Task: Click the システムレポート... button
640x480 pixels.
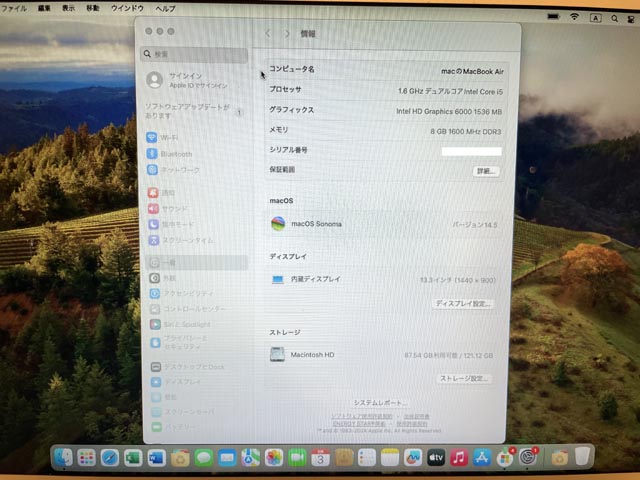Action: point(380,402)
